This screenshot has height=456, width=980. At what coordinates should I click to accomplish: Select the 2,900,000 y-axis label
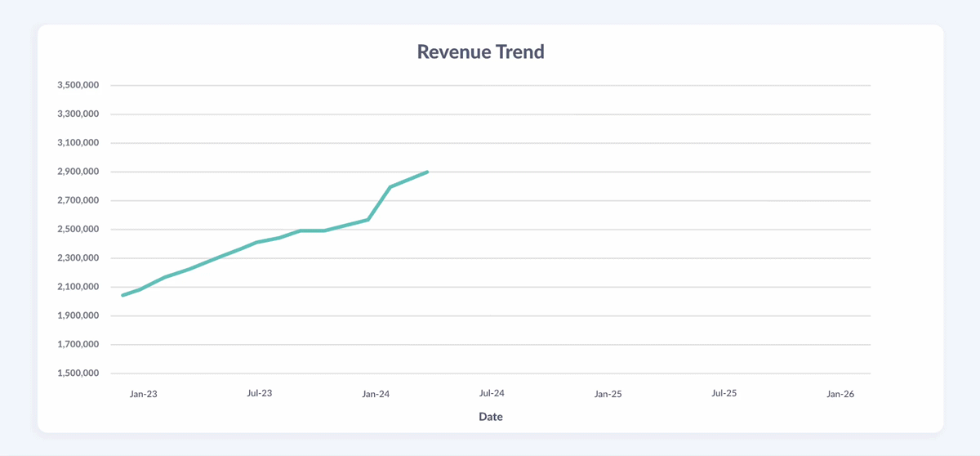point(78,172)
